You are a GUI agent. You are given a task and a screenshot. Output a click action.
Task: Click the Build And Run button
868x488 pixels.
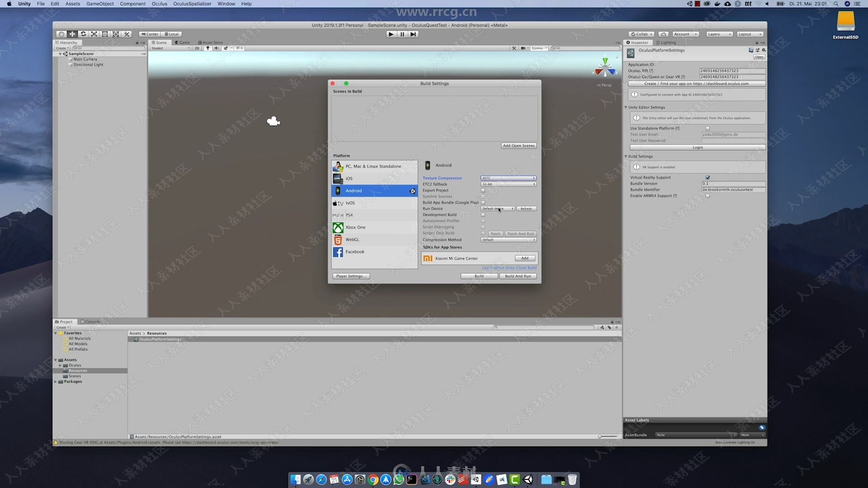point(518,276)
